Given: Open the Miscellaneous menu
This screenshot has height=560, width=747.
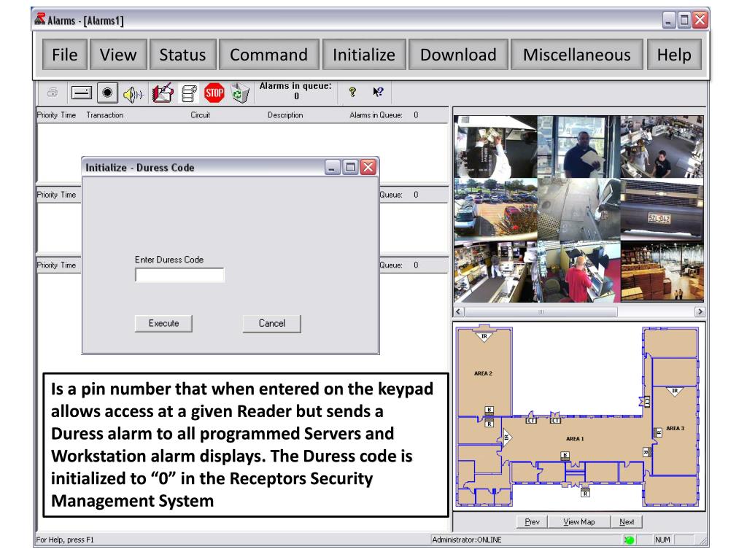Looking at the screenshot, I should tap(576, 55).
